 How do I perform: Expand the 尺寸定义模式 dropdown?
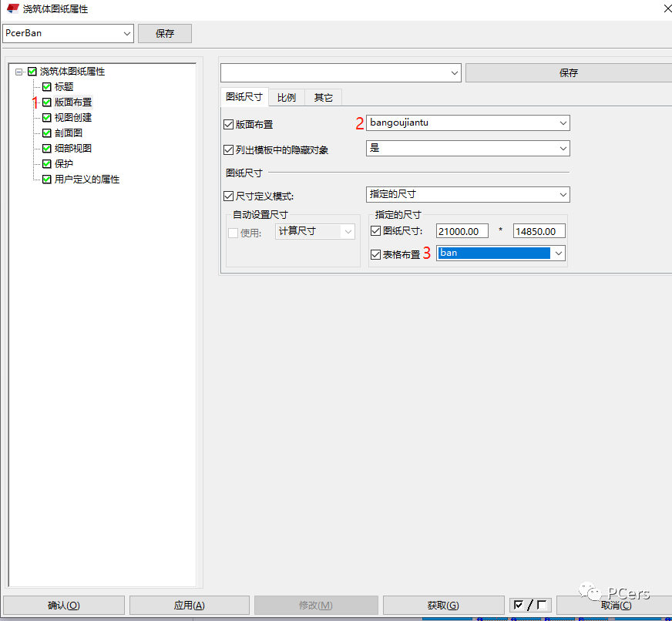tap(563, 194)
